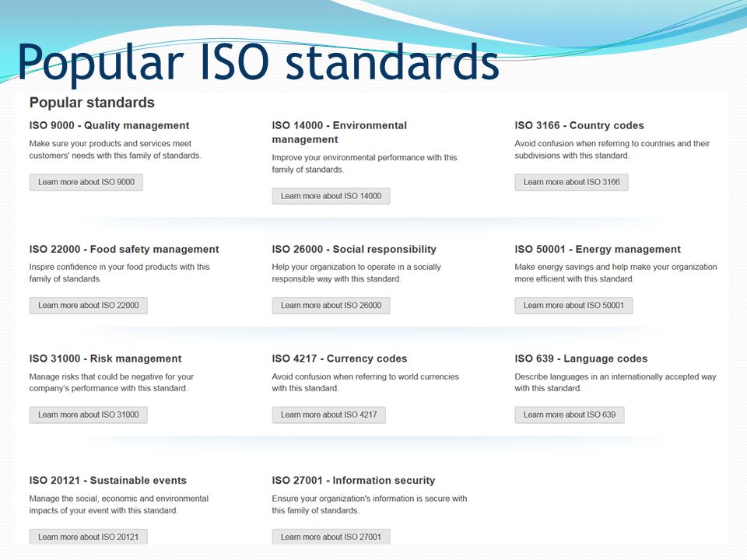Select the ISO 3166 - Country codes heading
The width and height of the screenshot is (747, 560).
(x=579, y=125)
